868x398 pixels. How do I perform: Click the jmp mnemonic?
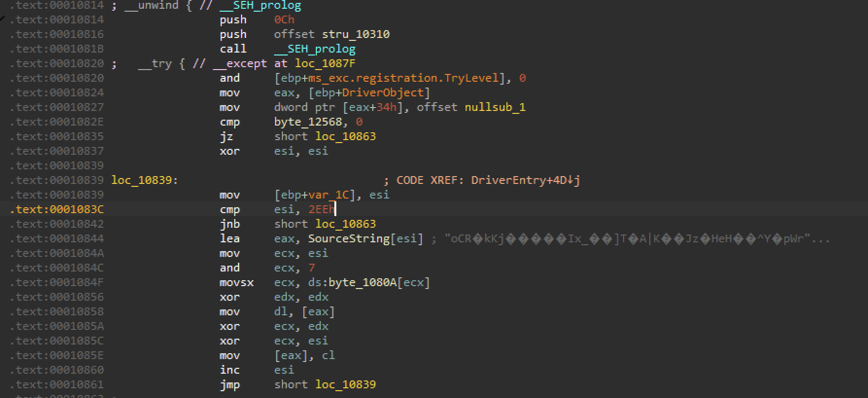229,384
